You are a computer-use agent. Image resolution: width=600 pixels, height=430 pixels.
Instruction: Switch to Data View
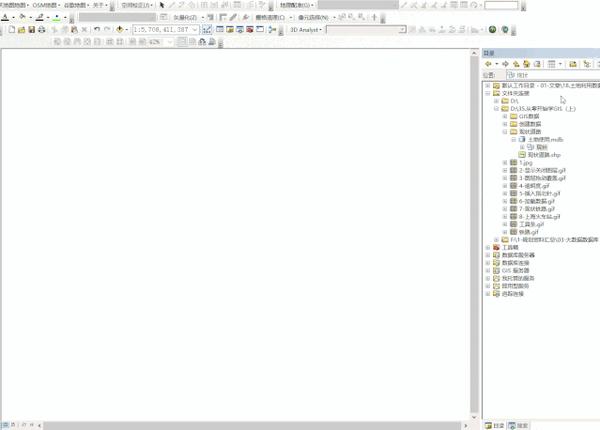[5, 425]
